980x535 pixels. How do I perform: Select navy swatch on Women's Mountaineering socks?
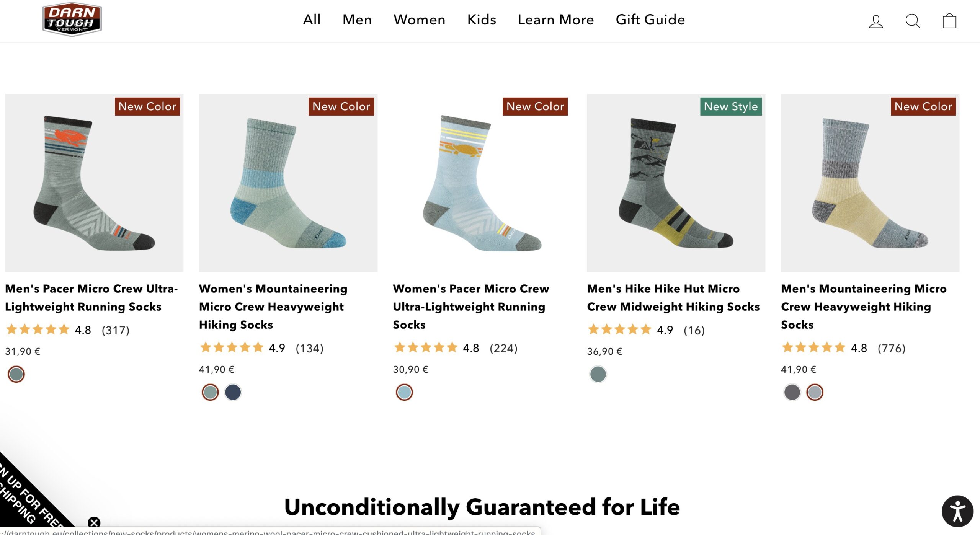point(233,392)
